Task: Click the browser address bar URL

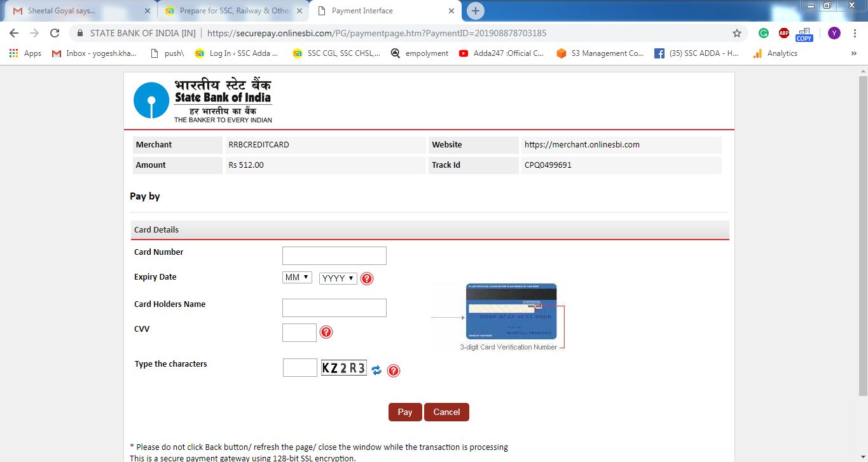Action: [x=376, y=33]
